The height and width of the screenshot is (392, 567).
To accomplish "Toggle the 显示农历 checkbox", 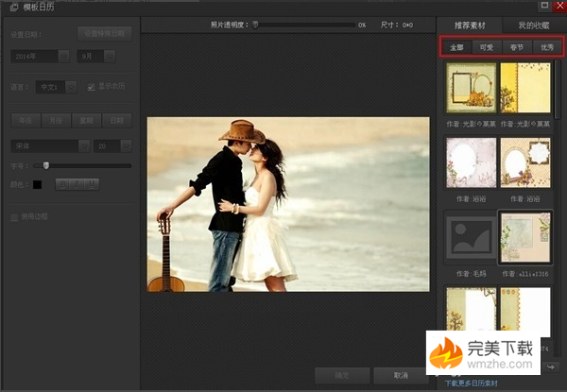I will 92,87.
